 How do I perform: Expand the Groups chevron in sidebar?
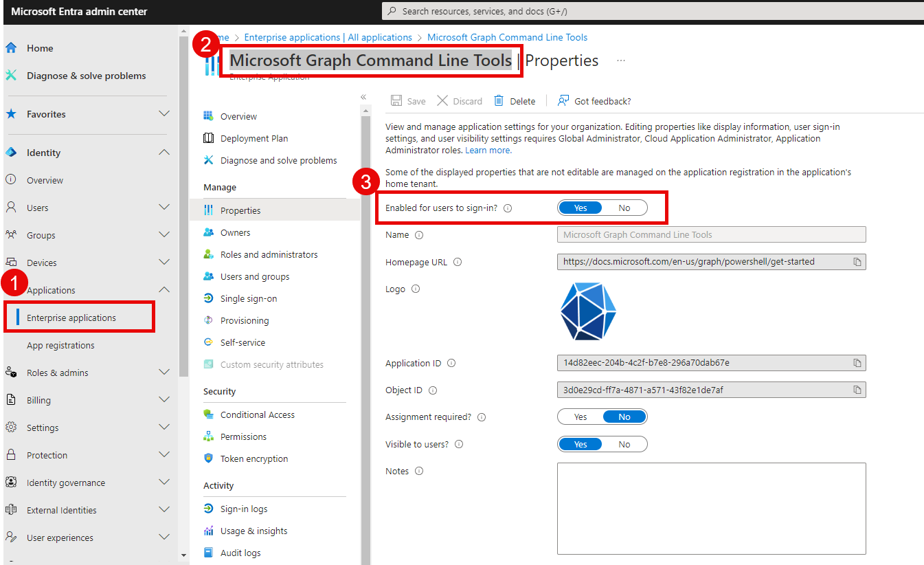pos(164,234)
